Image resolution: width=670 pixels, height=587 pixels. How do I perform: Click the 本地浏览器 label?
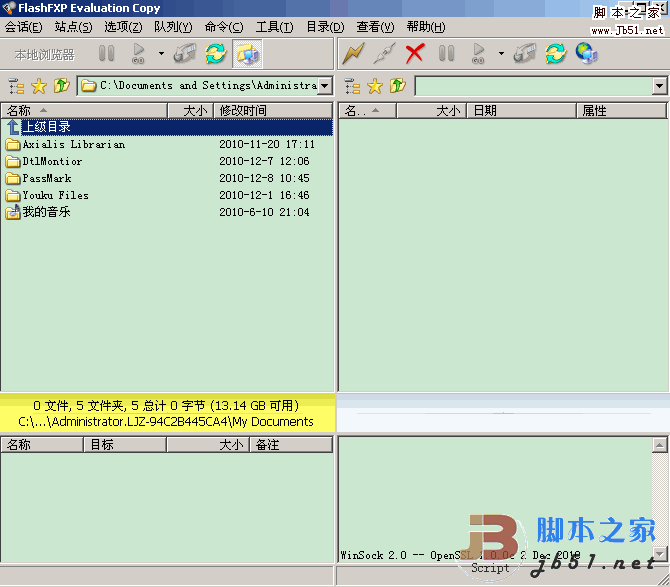tap(44, 55)
